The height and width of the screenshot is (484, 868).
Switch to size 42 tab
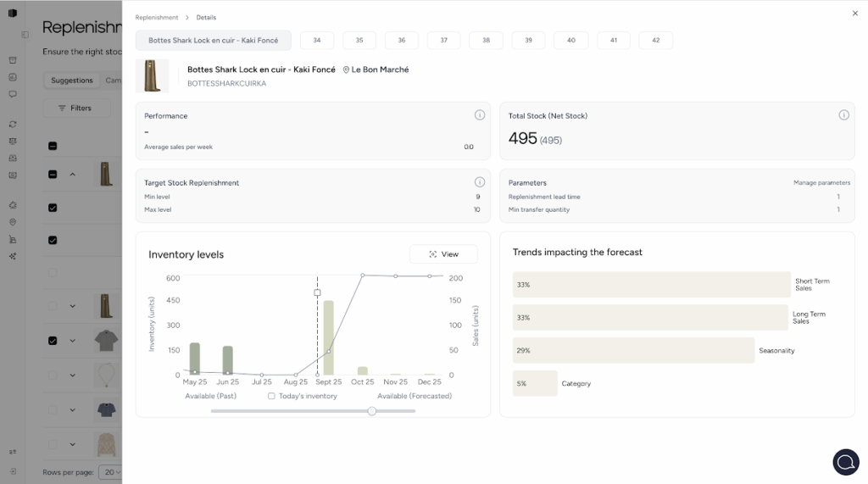click(x=656, y=41)
